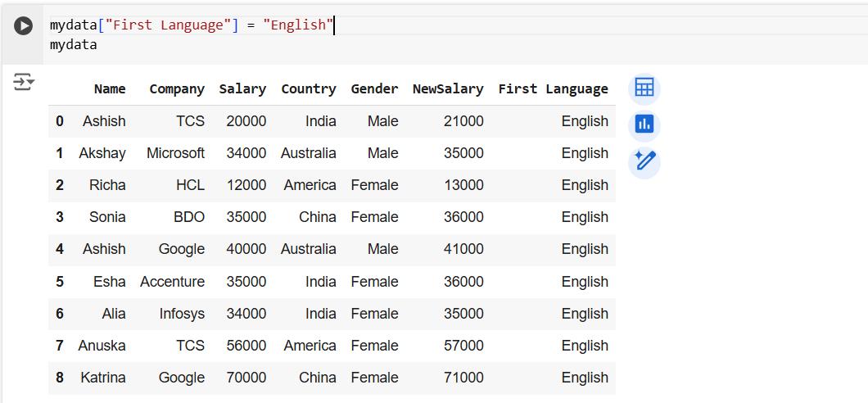Screen dimensions: 868x403
Task: Click the Country column header
Action: [308, 88]
